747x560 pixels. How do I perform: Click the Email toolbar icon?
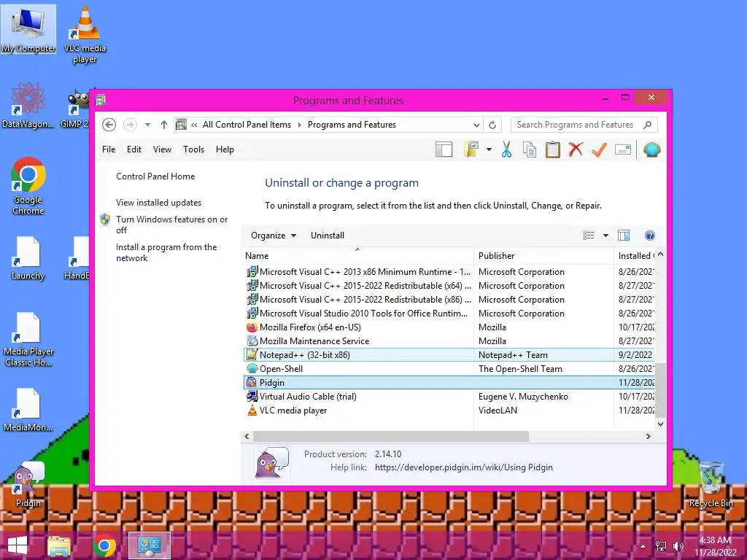pyautogui.click(x=623, y=149)
